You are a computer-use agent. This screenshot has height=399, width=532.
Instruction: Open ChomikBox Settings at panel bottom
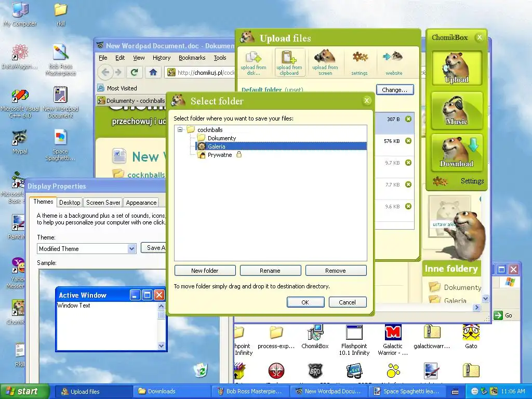(459, 181)
